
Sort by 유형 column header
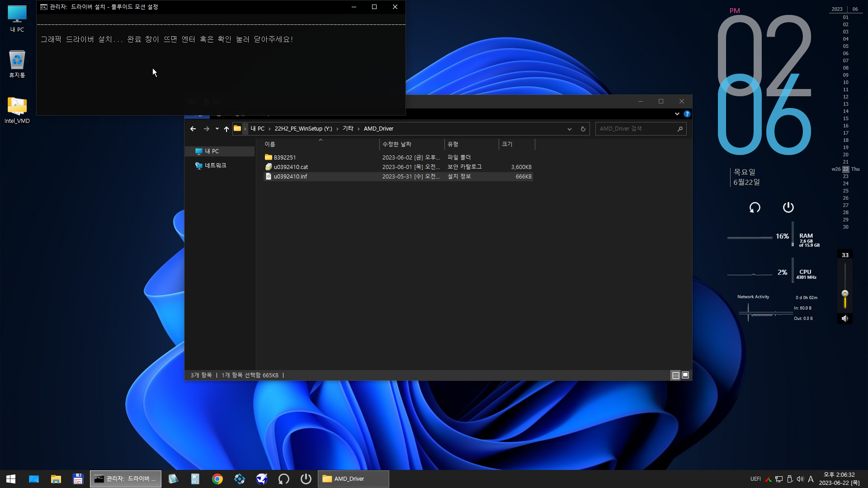(472, 144)
